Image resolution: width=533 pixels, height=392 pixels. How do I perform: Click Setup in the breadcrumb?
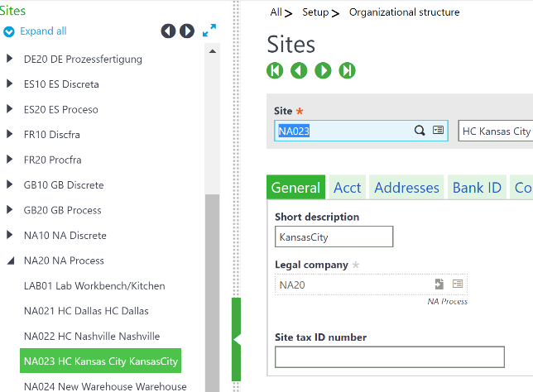(315, 12)
